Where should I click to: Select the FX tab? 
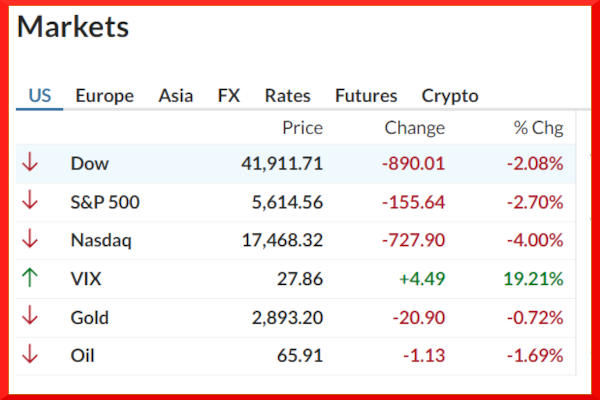tap(229, 96)
